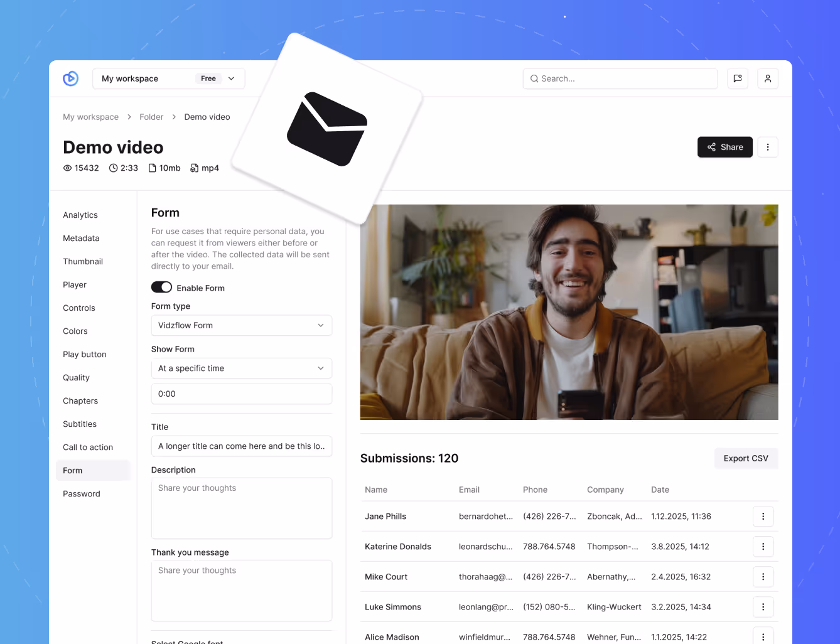Click the Alice Madison name cell
This screenshot has width=840, height=644.
(392, 636)
